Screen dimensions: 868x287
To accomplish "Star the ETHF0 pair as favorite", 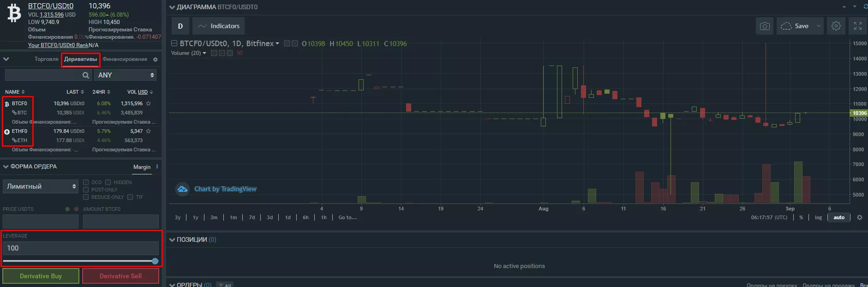I will [x=149, y=132].
